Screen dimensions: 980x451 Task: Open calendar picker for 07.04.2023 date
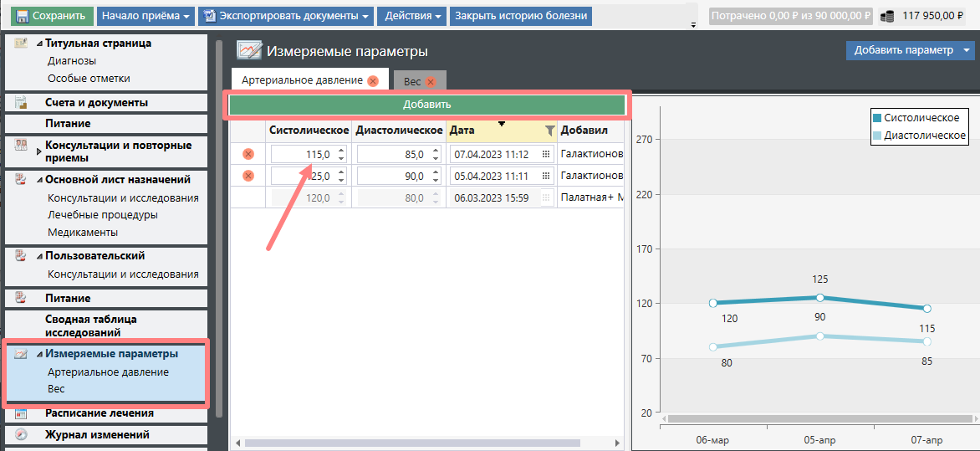(x=546, y=154)
